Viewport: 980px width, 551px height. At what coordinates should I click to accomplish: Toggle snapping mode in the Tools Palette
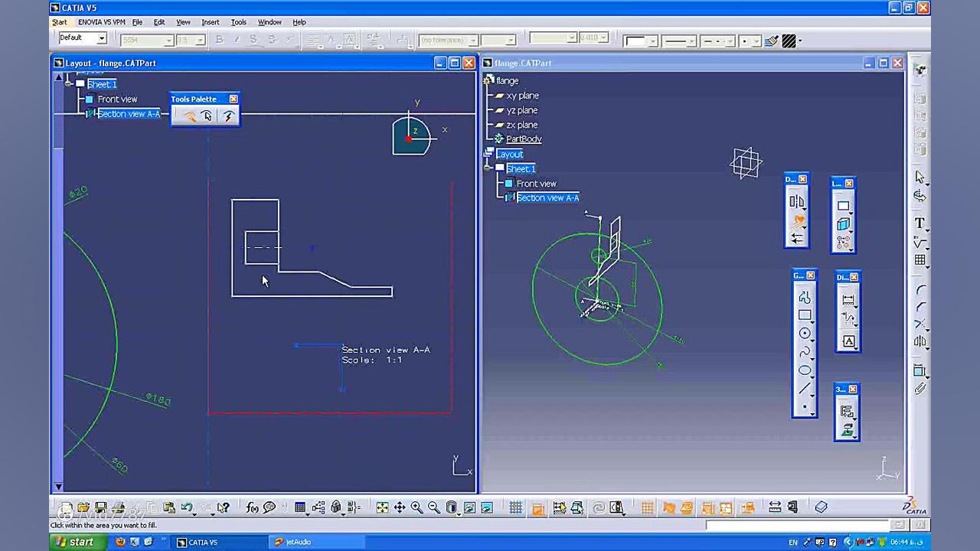coord(190,116)
